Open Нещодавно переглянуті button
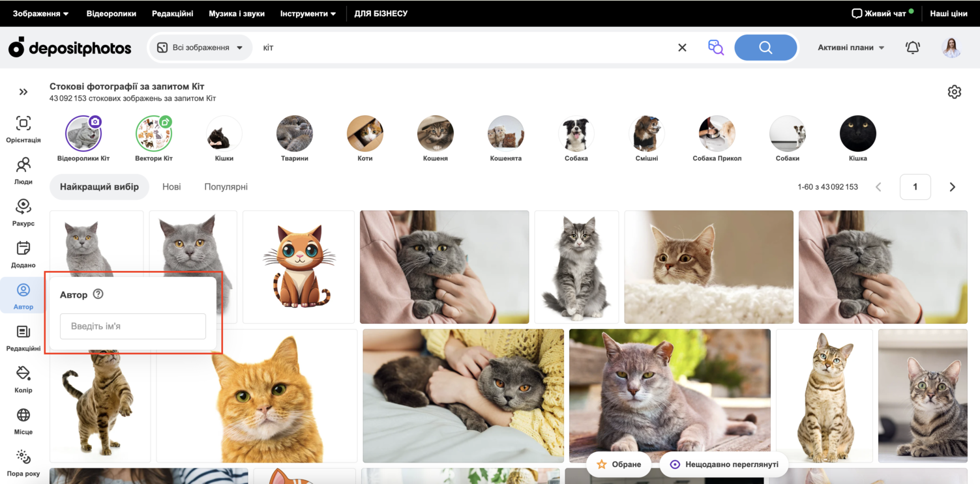Viewport: 980px width, 484px height. click(x=724, y=464)
